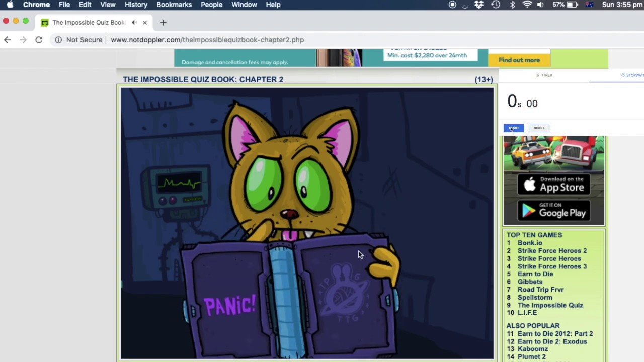Screen dimensions: 644x362
Task: Open the History menu
Action: tap(136, 5)
